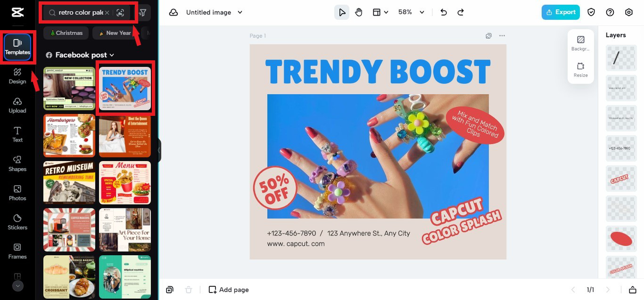
Task: Open the template filter options
Action: [143, 13]
